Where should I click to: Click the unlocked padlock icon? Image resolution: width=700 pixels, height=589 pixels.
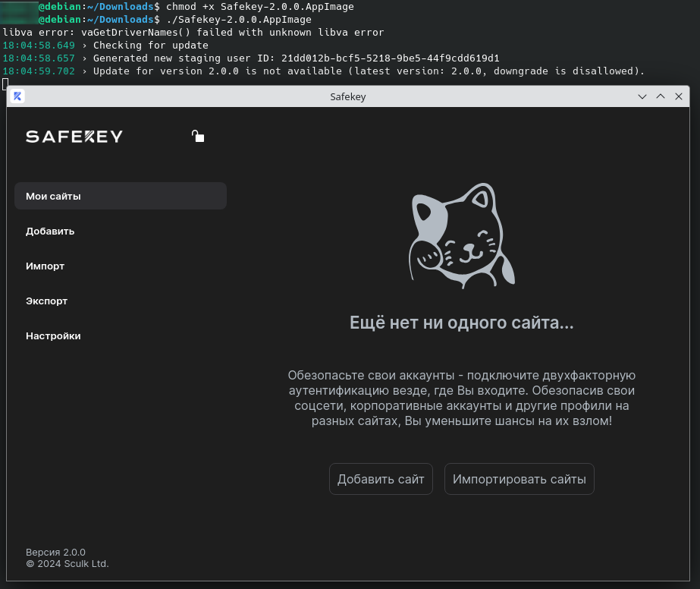coord(198,136)
